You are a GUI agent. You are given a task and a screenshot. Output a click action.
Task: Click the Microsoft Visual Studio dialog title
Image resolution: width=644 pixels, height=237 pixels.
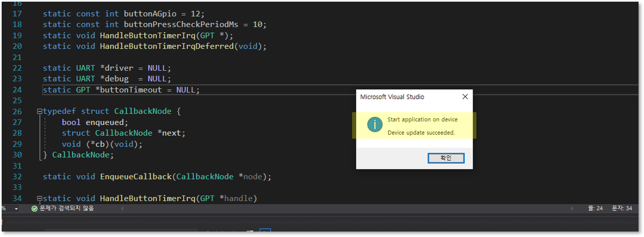392,97
